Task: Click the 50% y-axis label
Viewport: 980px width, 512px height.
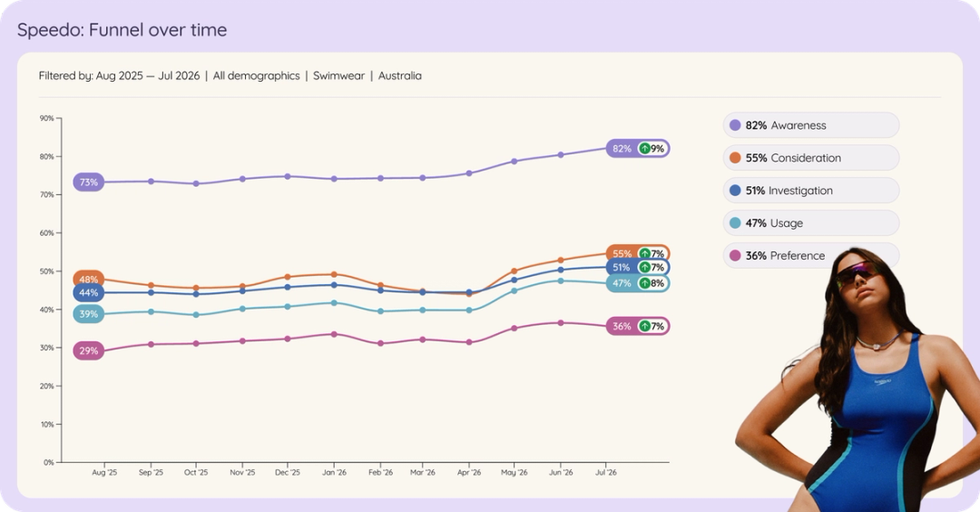Action: coord(47,271)
